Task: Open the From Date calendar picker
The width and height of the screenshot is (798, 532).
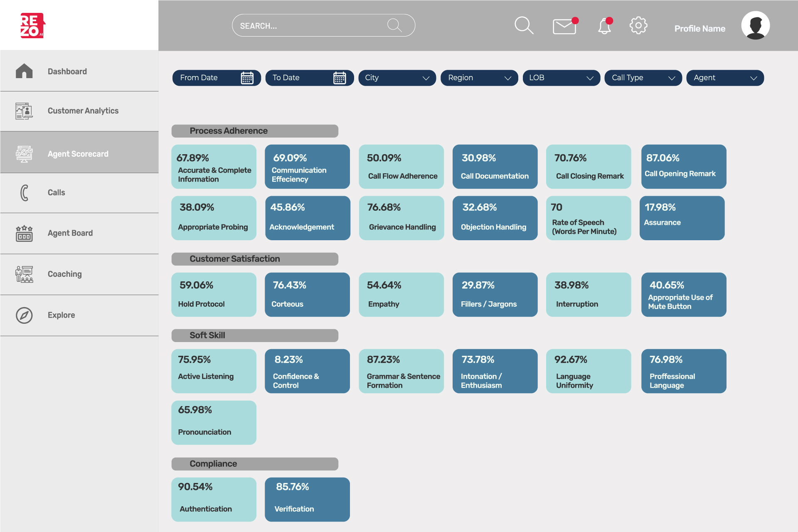Action: [247, 78]
